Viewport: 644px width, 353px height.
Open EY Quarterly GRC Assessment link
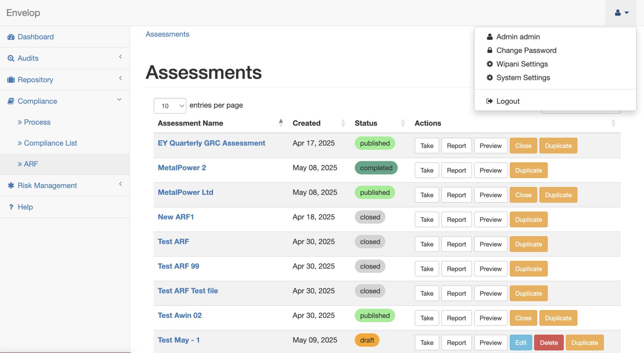211,143
